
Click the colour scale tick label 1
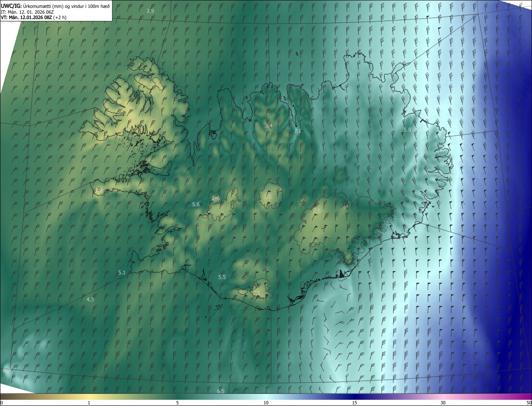pos(89,403)
